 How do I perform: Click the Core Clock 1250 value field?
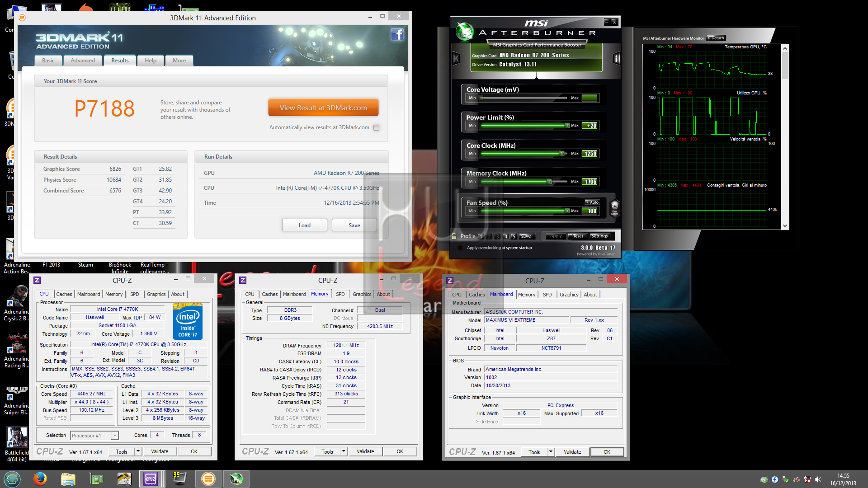(x=590, y=154)
